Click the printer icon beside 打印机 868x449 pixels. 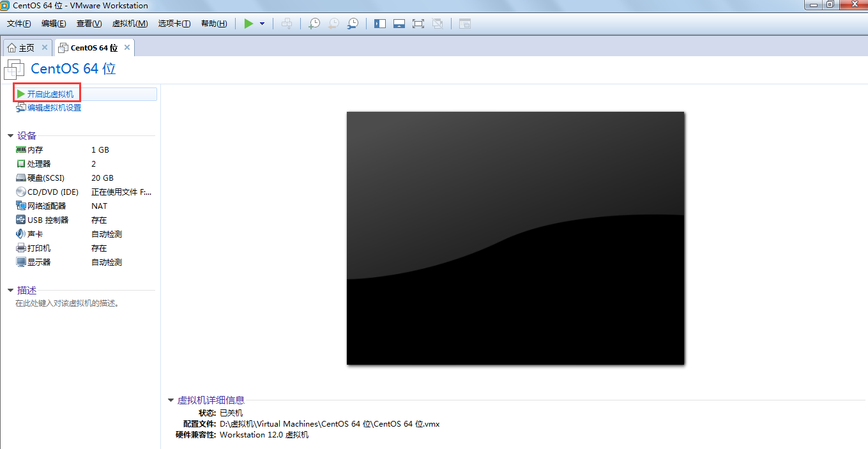[x=21, y=248]
